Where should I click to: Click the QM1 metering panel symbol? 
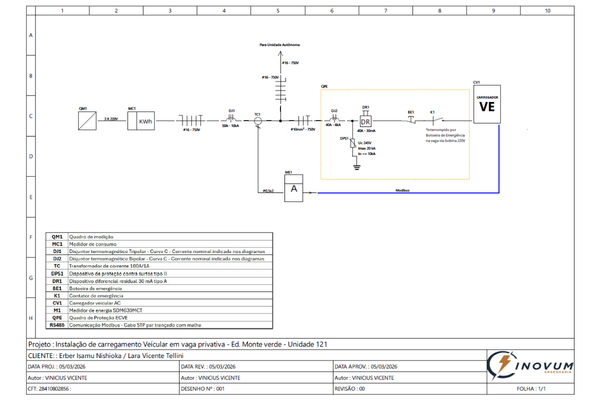click(x=82, y=120)
